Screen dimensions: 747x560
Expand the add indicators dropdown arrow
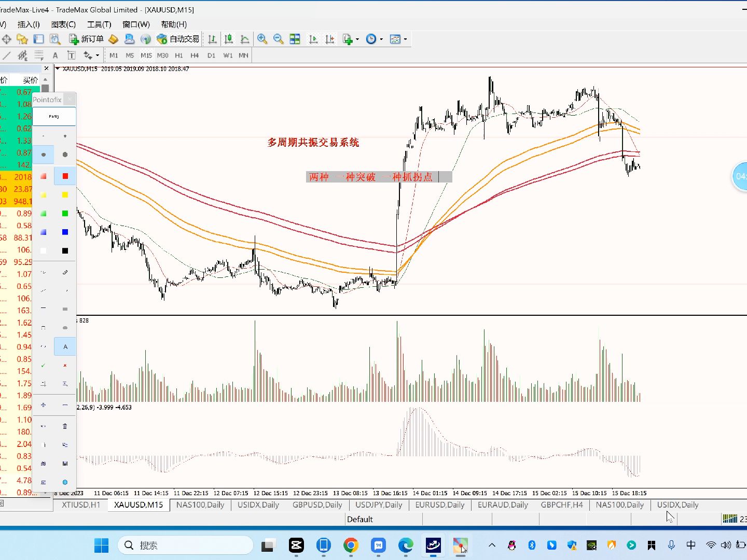357,39
